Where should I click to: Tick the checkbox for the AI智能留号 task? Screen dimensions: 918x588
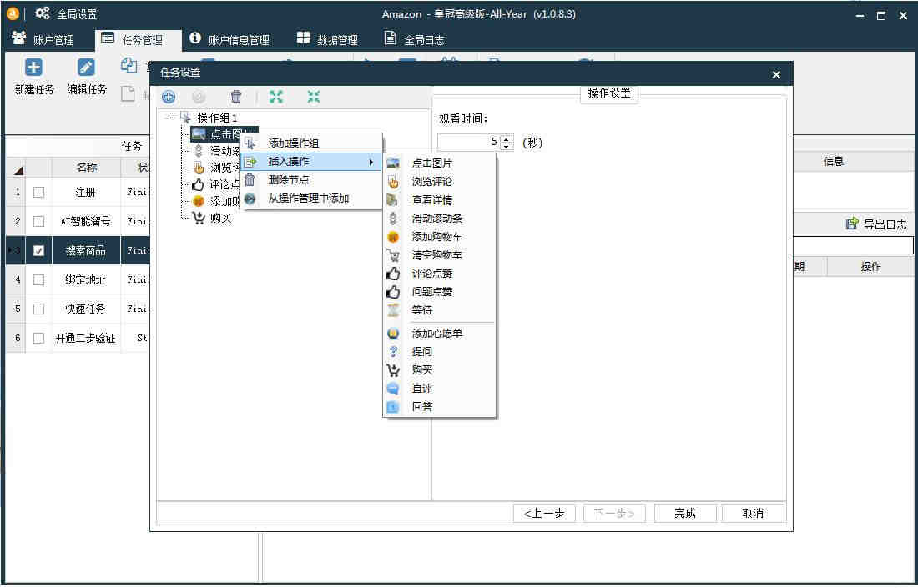[x=38, y=221]
